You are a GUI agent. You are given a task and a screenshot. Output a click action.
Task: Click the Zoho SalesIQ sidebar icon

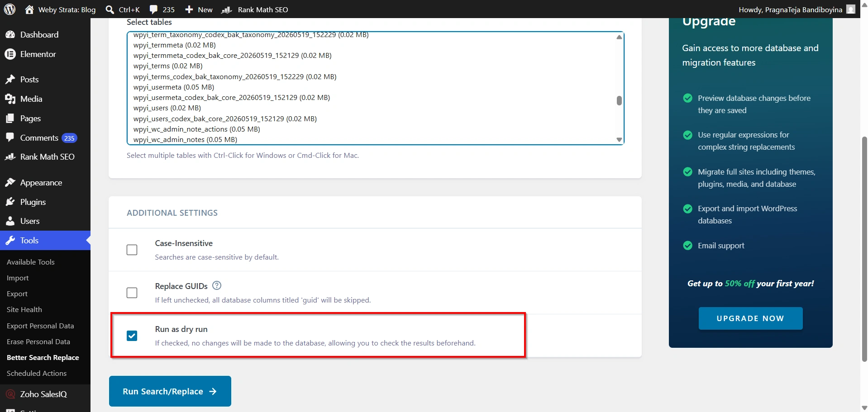[10, 394]
